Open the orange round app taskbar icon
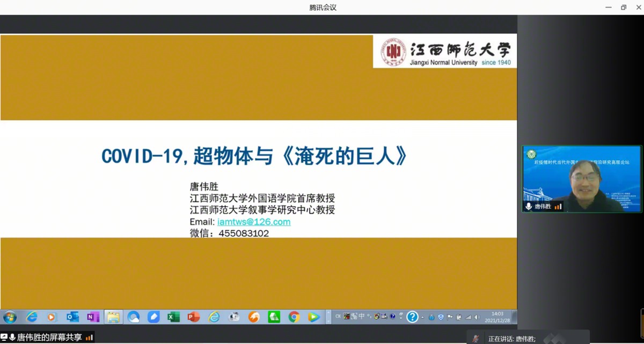This screenshot has width=644, height=344. 254,317
